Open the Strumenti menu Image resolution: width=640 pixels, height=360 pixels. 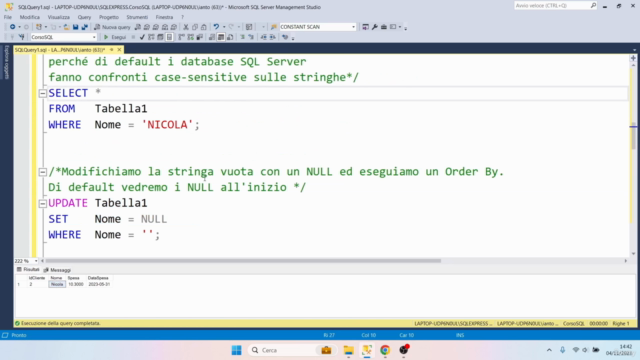point(137,17)
